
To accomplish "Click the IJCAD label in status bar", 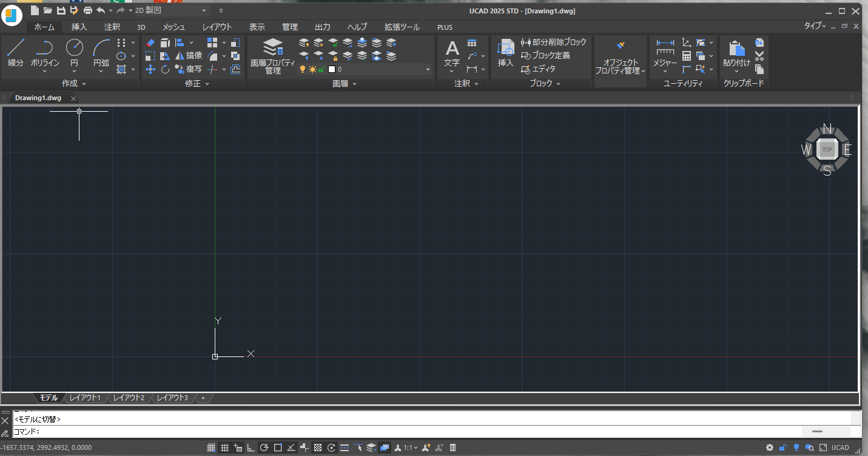I will pos(840,447).
